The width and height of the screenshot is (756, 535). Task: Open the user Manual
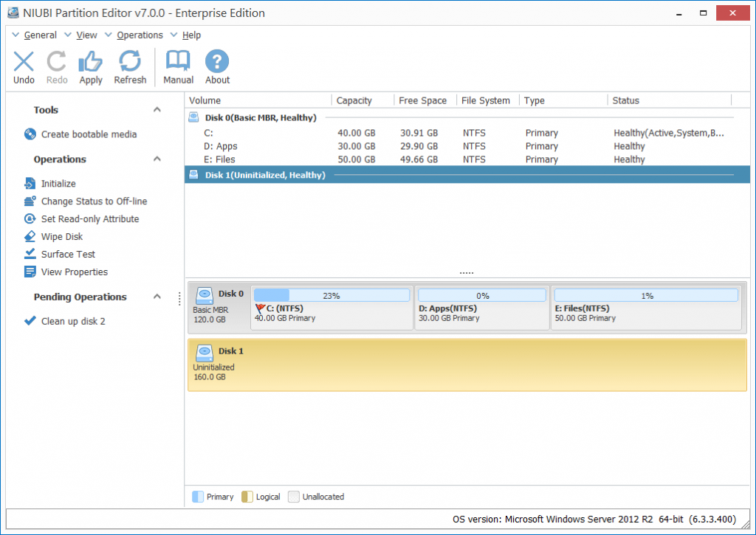click(178, 66)
